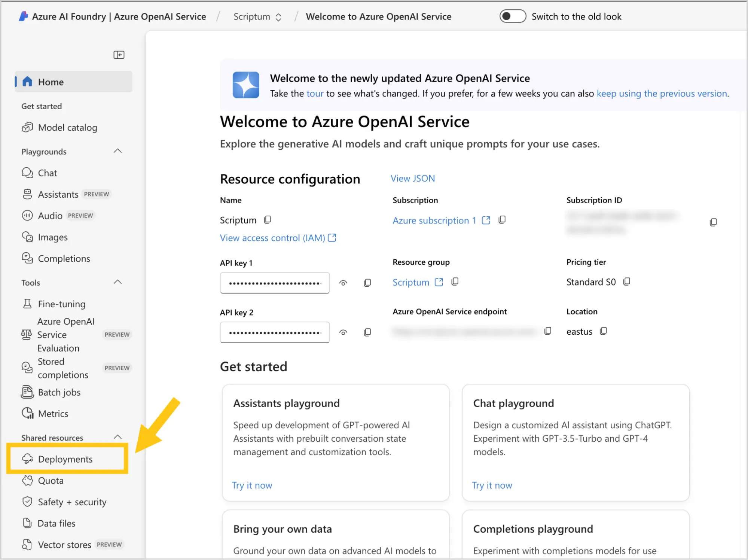This screenshot has height=560, width=748.
Task: Click the Azure AI Foundry logo
Action: point(24,16)
